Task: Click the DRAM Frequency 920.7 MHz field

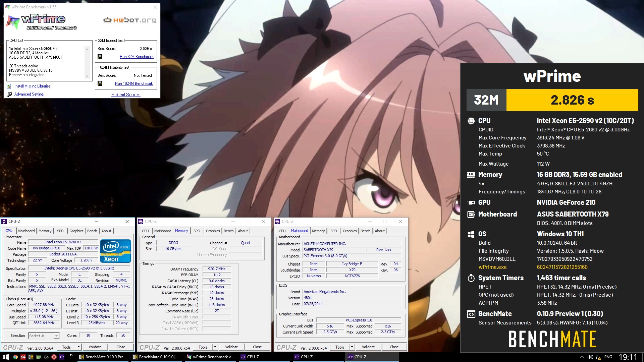Action: pos(217,269)
